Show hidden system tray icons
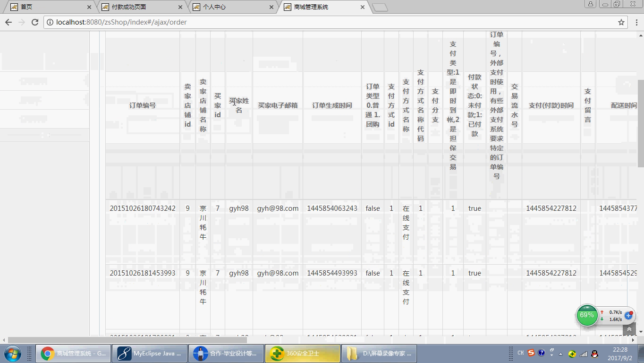 click(x=561, y=354)
